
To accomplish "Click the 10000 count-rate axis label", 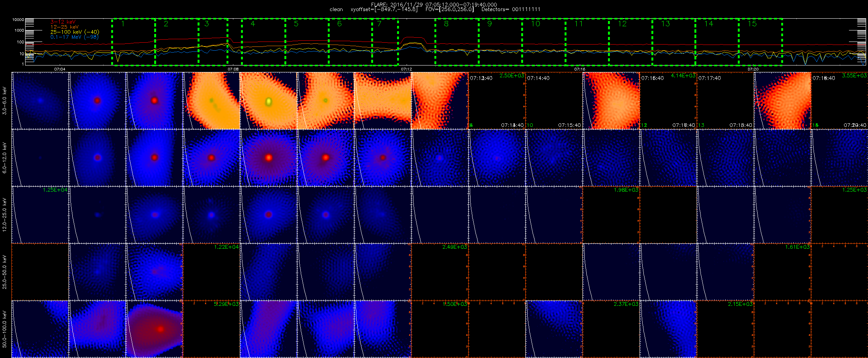I will pos(18,19).
